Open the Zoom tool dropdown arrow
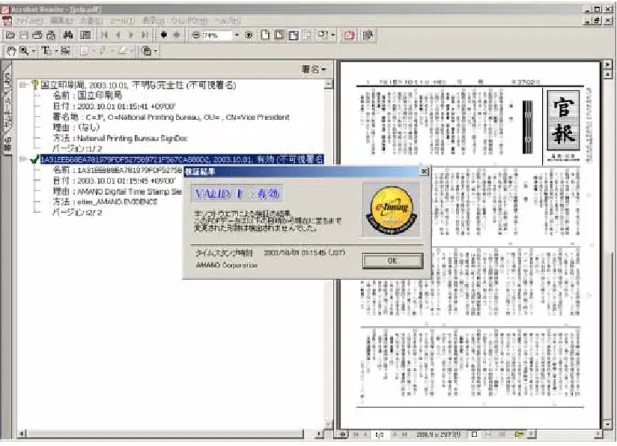The height and width of the screenshot is (446, 617). 33,51
